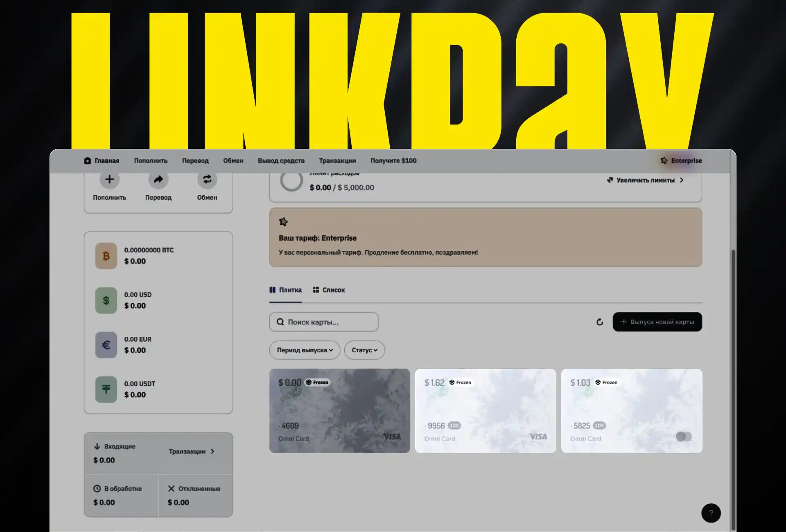
Task: Open Перевод in top navigation bar
Action: tap(195, 160)
